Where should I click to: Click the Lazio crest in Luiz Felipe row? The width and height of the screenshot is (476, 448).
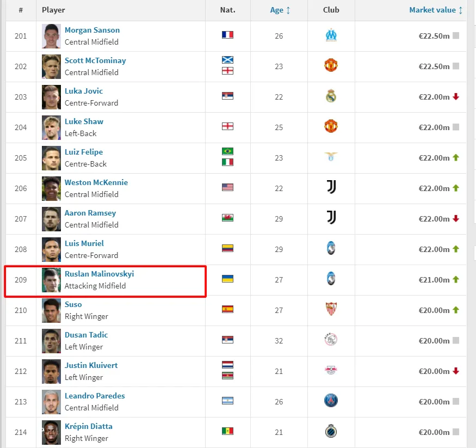pyautogui.click(x=331, y=158)
